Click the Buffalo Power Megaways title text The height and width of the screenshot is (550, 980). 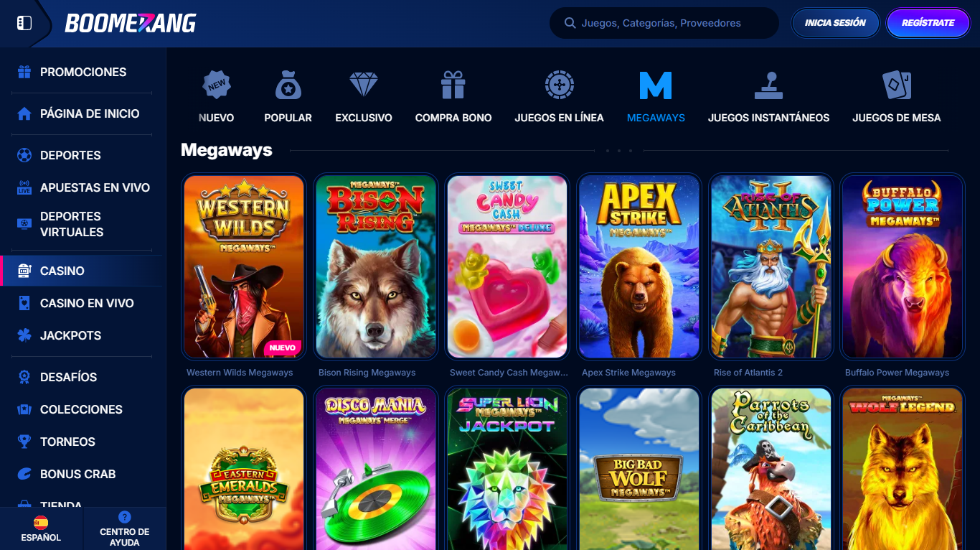tap(897, 373)
